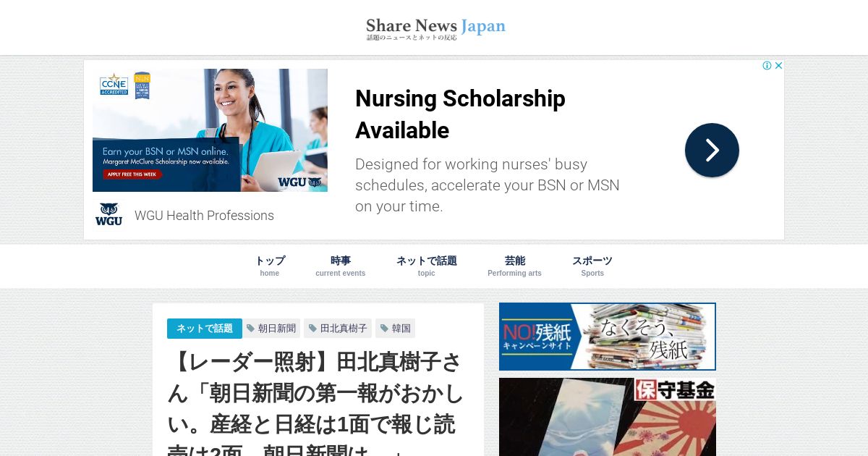Close the nursing scholarship ad
The height and width of the screenshot is (456, 868).
point(779,65)
